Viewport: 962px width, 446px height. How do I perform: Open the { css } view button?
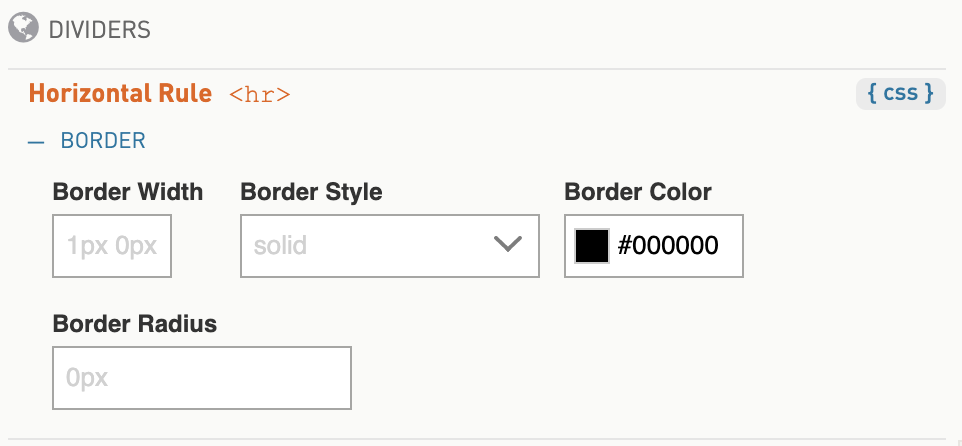(901, 94)
